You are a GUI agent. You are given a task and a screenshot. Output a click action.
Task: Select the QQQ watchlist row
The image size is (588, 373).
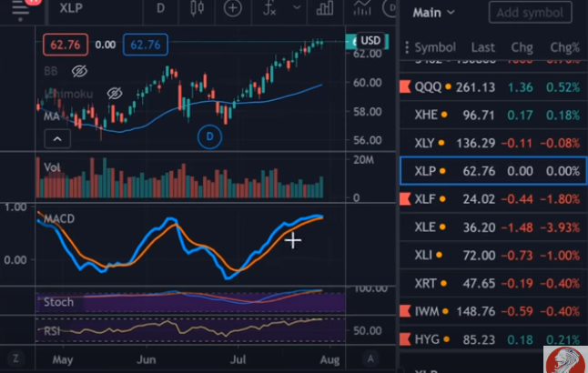click(493, 87)
